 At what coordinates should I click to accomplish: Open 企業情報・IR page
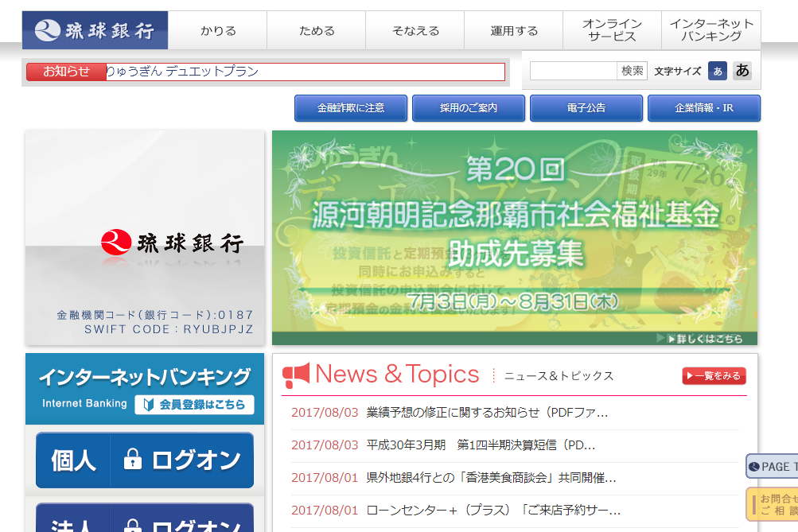(x=704, y=108)
